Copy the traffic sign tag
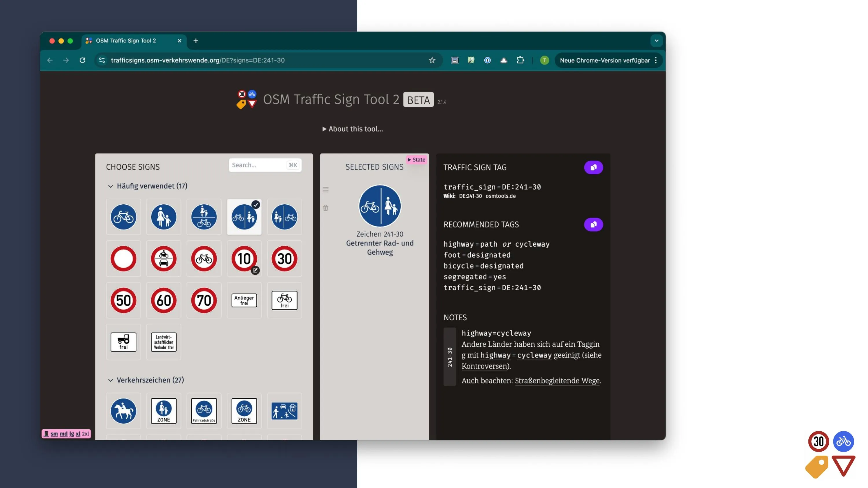 coord(593,167)
